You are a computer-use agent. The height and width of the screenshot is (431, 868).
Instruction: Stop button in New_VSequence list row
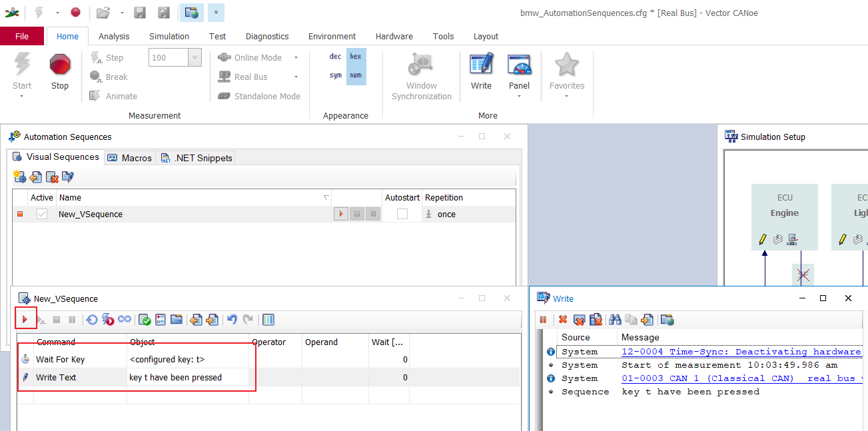tap(357, 214)
